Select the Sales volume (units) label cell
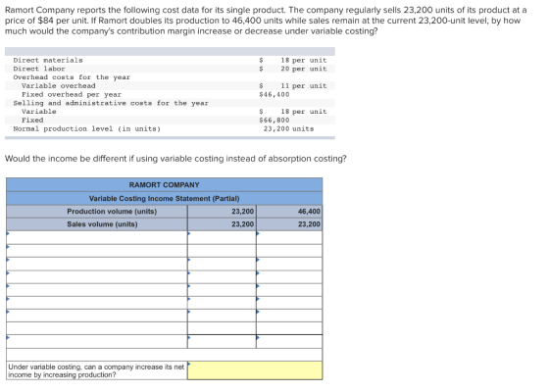Viewport: 549px width, 392px height. (x=97, y=224)
